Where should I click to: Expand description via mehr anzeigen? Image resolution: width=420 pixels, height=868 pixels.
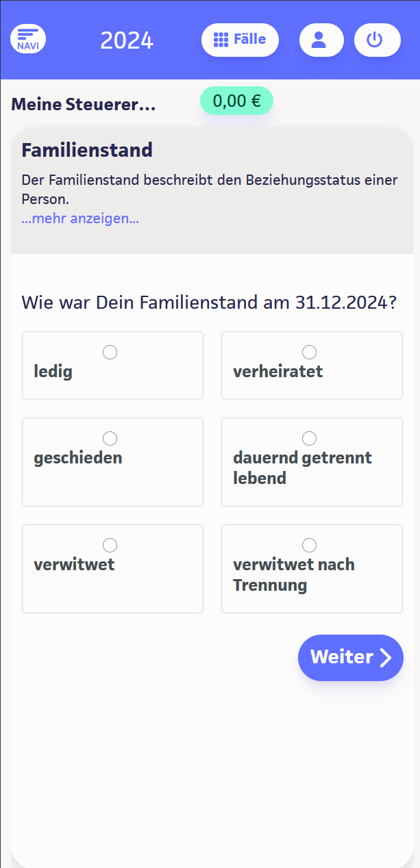(80, 219)
